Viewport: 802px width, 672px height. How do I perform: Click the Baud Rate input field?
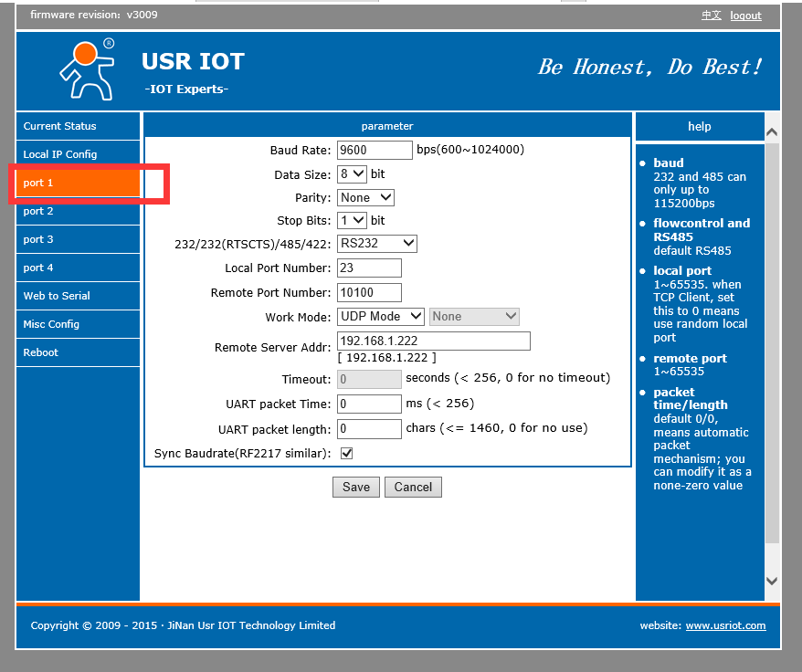(x=375, y=150)
